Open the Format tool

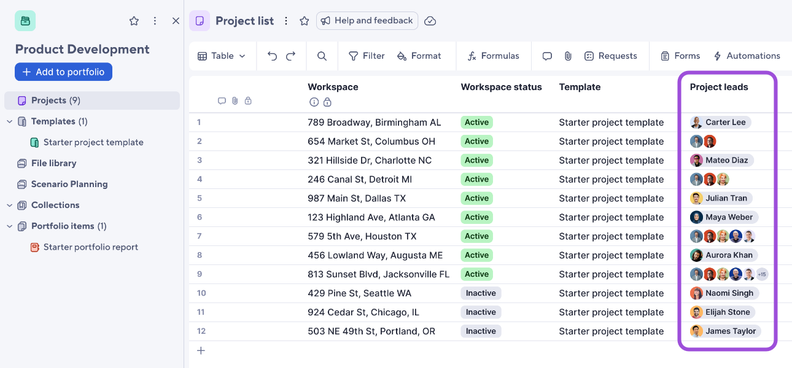[x=419, y=56]
